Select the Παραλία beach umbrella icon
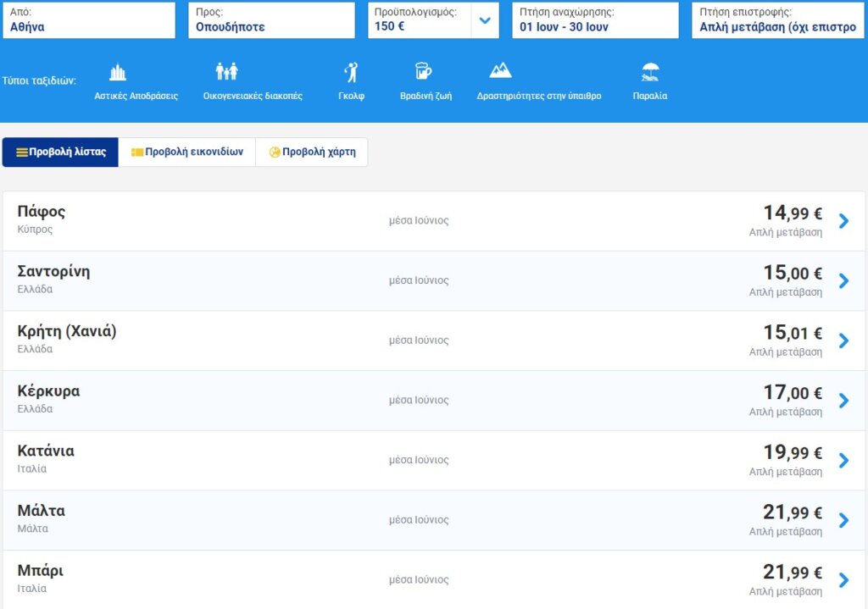 click(x=650, y=72)
